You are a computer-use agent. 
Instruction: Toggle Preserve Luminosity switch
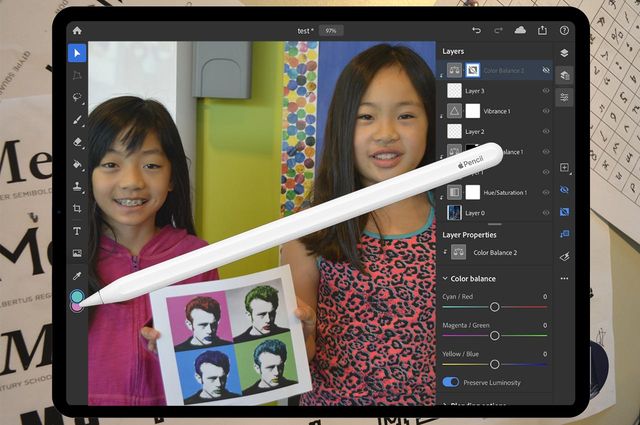pyautogui.click(x=451, y=382)
